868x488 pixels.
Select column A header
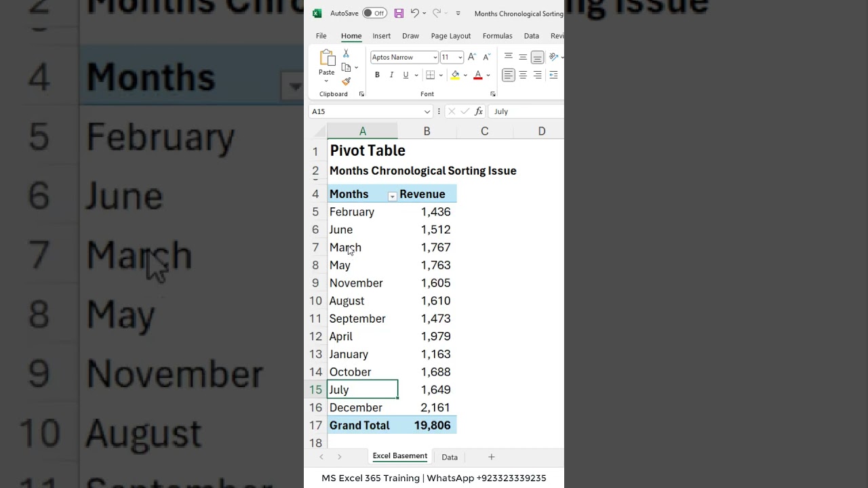pyautogui.click(x=363, y=131)
